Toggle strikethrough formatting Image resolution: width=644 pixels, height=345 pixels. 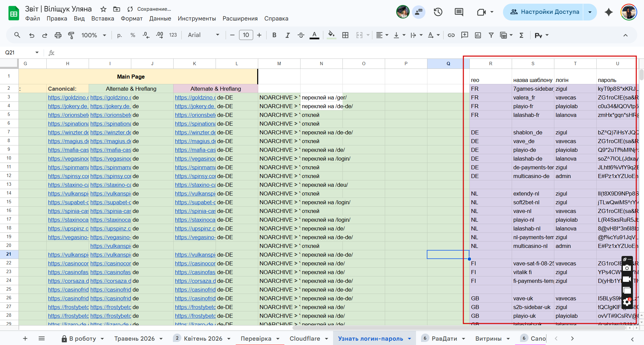click(x=301, y=35)
